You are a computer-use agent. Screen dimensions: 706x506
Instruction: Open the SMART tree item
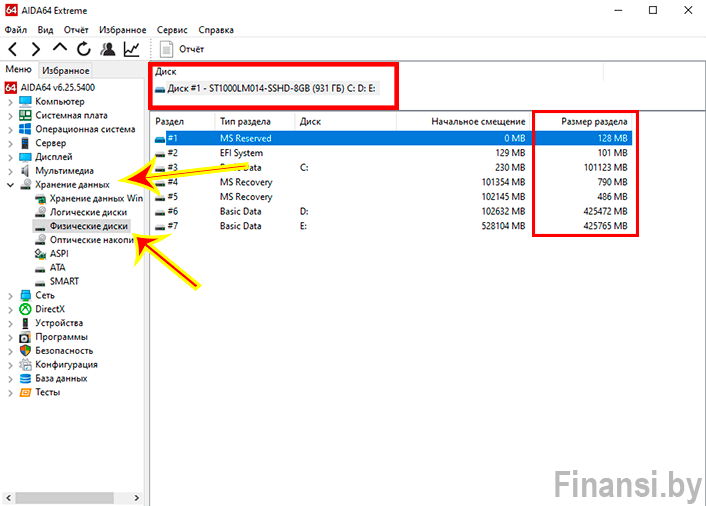(x=64, y=281)
